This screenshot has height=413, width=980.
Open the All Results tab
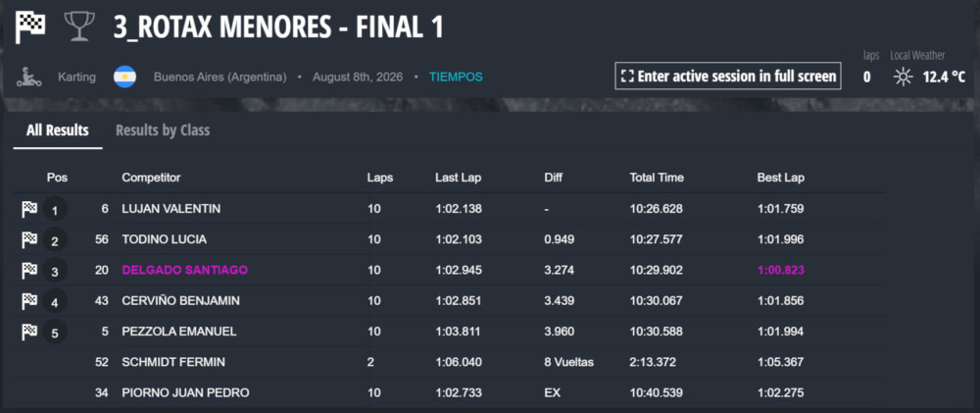pyautogui.click(x=58, y=130)
